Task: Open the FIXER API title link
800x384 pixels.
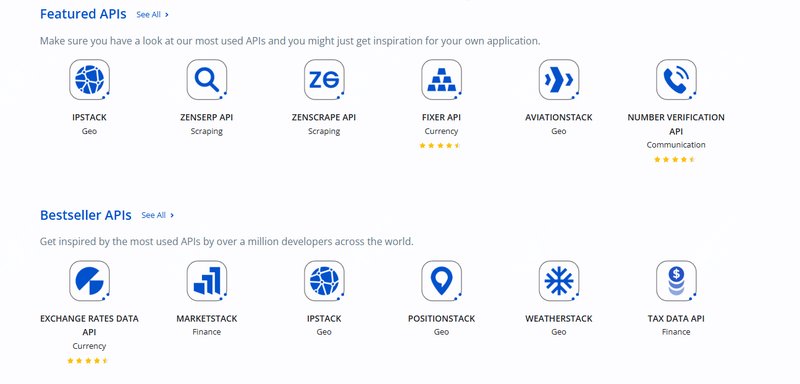Action: coord(441,117)
